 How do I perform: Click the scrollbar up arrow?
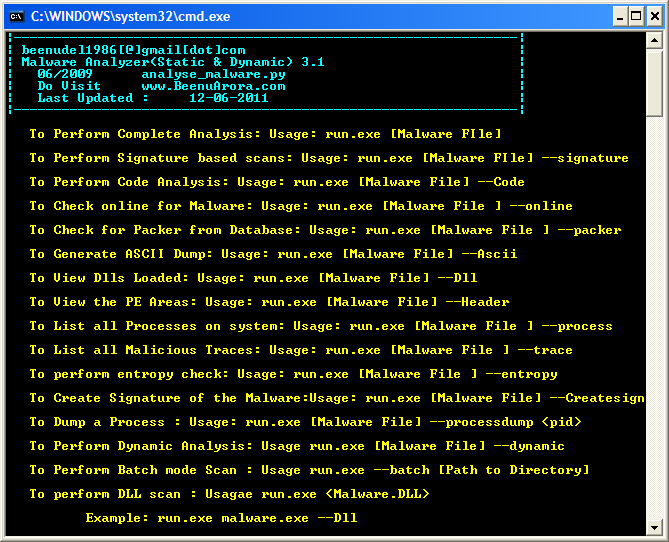point(654,41)
